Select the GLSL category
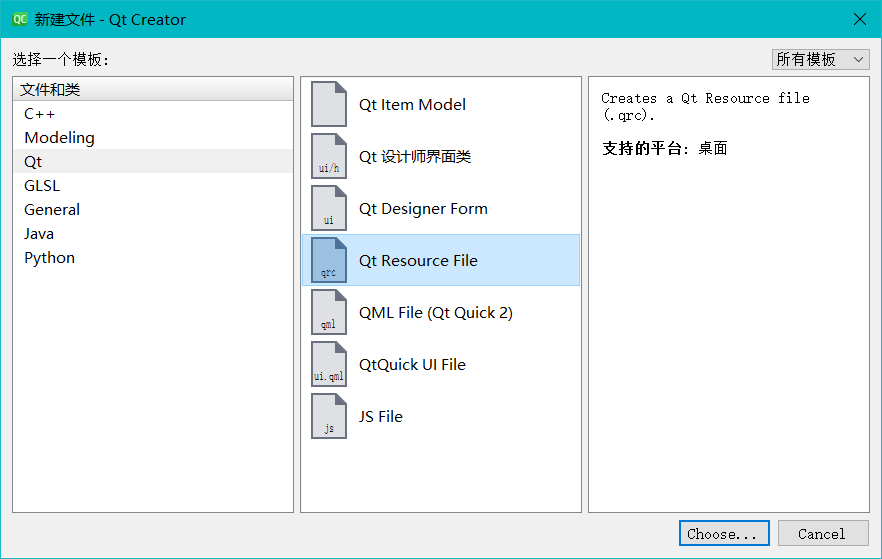The image size is (882, 559). point(153,186)
